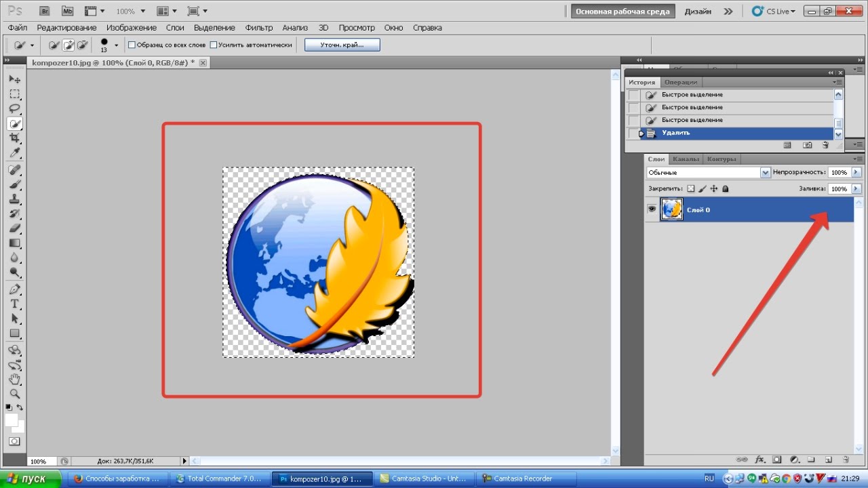Toggle Quick Mask mode

[x=14, y=441]
